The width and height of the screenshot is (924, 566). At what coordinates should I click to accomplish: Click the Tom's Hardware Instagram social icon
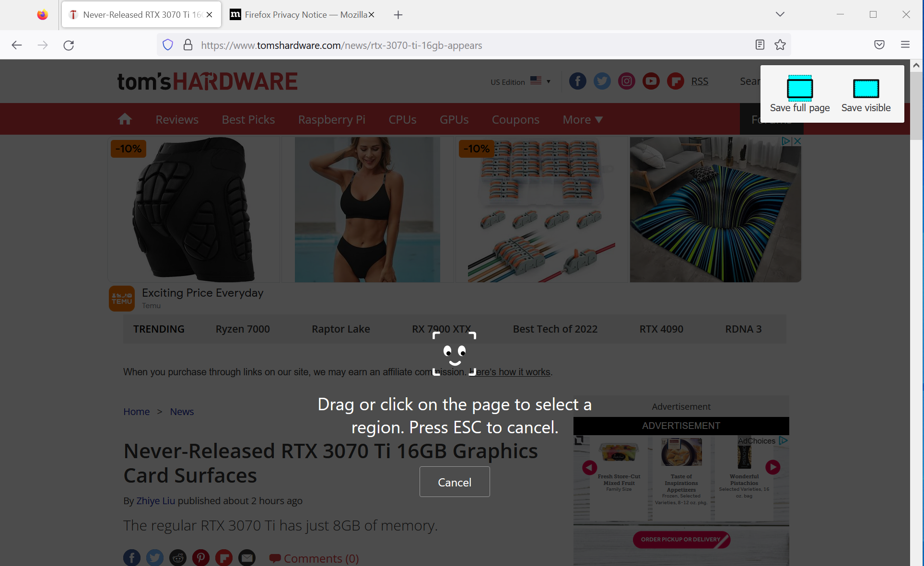tap(626, 81)
